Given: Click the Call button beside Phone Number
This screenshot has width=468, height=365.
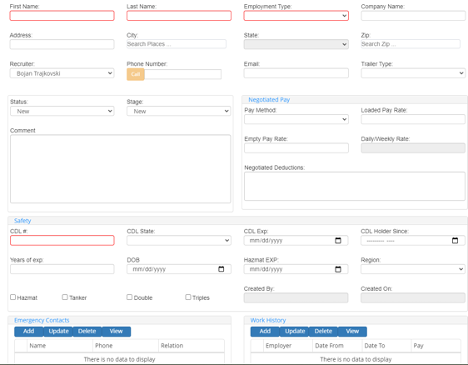Looking at the screenshot, I should coord(135,74).
